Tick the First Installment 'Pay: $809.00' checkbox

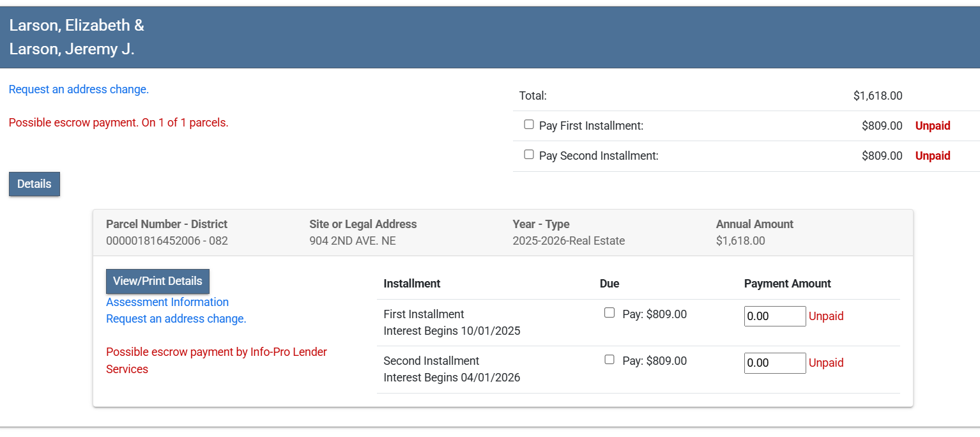609,313
